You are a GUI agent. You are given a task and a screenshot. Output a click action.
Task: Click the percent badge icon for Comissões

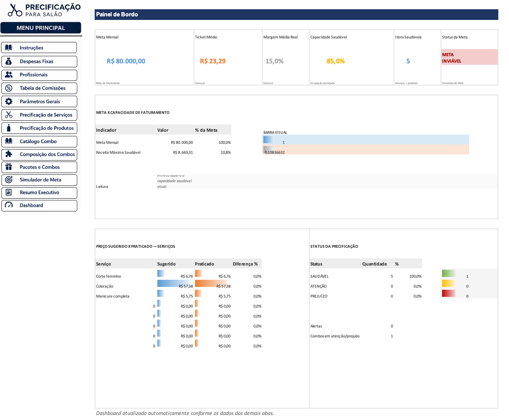click(9, 88)
